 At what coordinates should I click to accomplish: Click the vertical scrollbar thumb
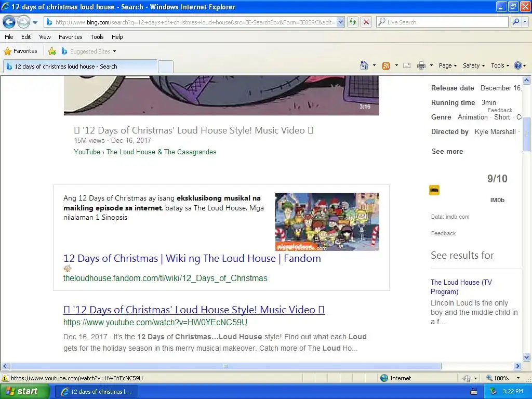coord(527,134)
